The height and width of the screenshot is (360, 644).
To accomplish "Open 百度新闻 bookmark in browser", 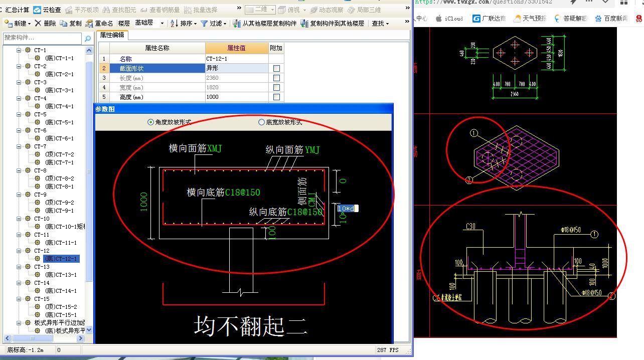I will [x=611, y=19].
